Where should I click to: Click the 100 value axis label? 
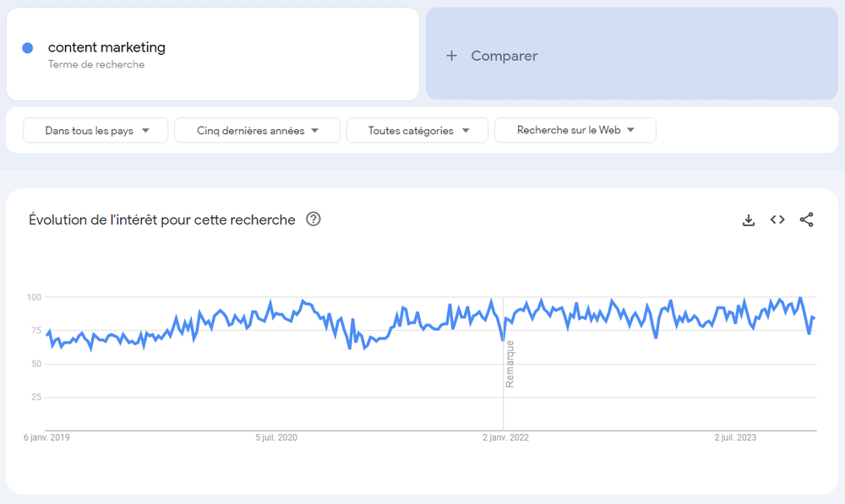[34, 297]
